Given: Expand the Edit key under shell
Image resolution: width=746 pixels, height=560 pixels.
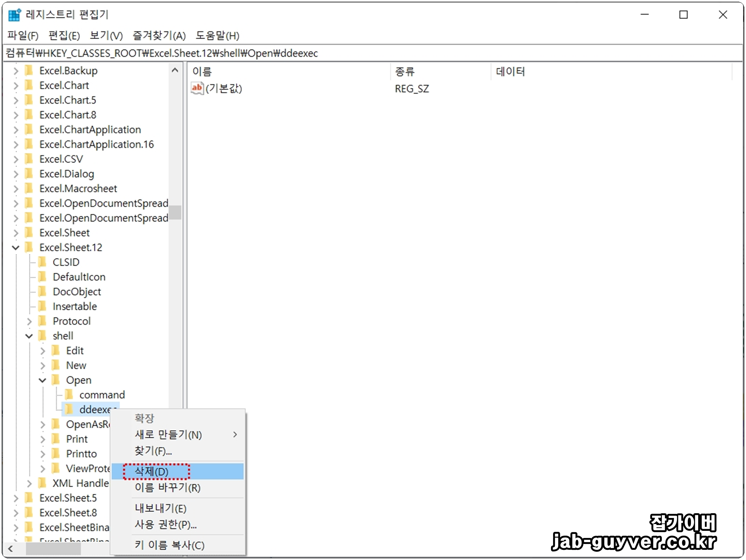Looking at the screenshot, I should pyautogui.click(x=42, y=351).
